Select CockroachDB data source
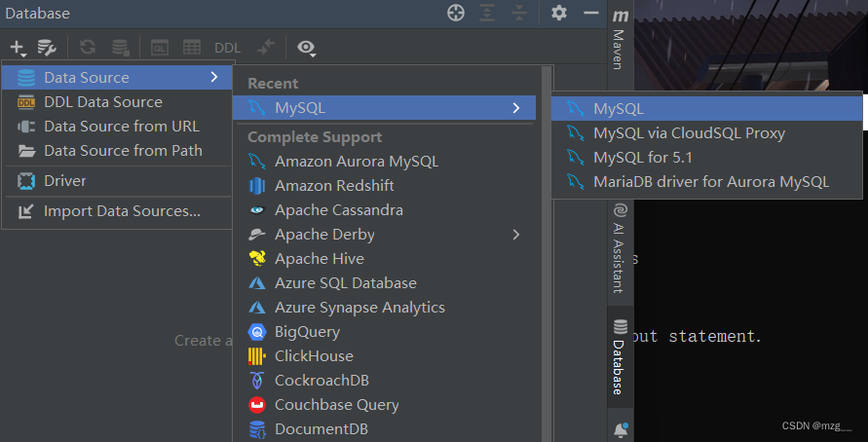This screenshot has height=442, width=868. pos(384,381)
